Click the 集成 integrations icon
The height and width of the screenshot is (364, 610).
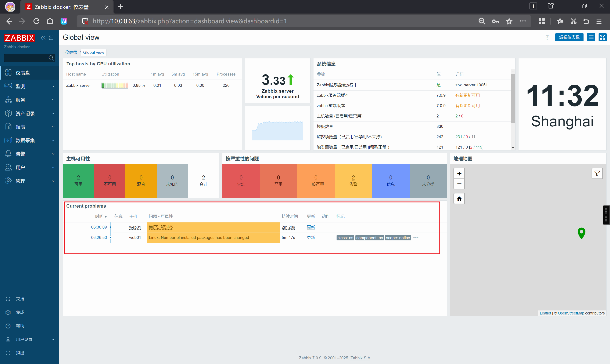pyautogui.click(x=8, y=313)
